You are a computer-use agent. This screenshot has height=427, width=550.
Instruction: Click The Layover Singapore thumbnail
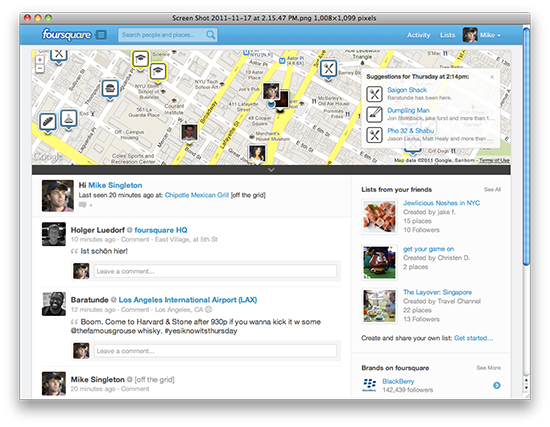pyautogui.click(x=380, y=306)
